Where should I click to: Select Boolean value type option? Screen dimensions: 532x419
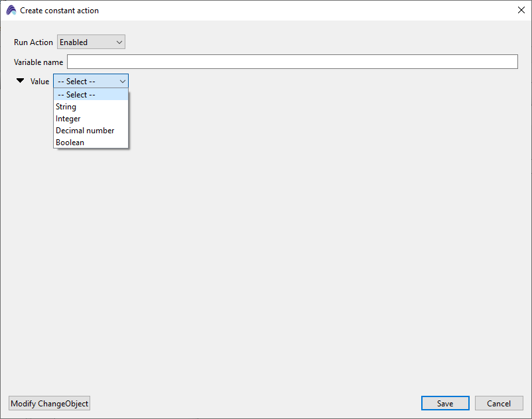[x=70, y=143]
